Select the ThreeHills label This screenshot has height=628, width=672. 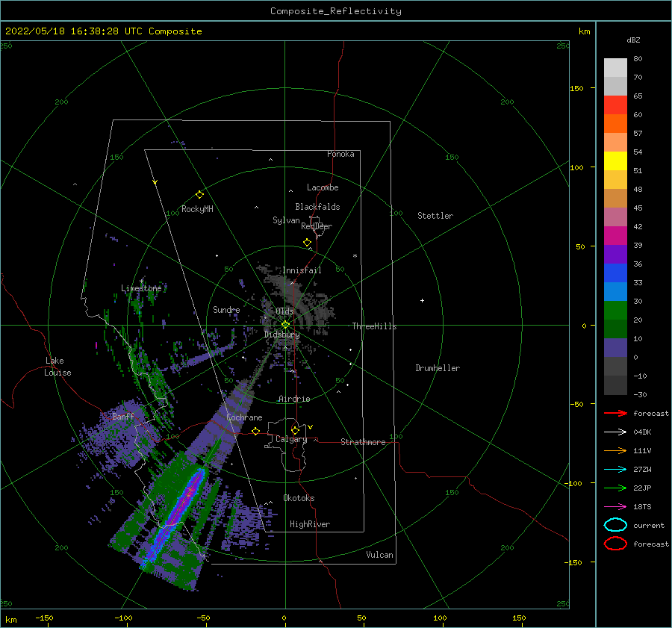375,326
